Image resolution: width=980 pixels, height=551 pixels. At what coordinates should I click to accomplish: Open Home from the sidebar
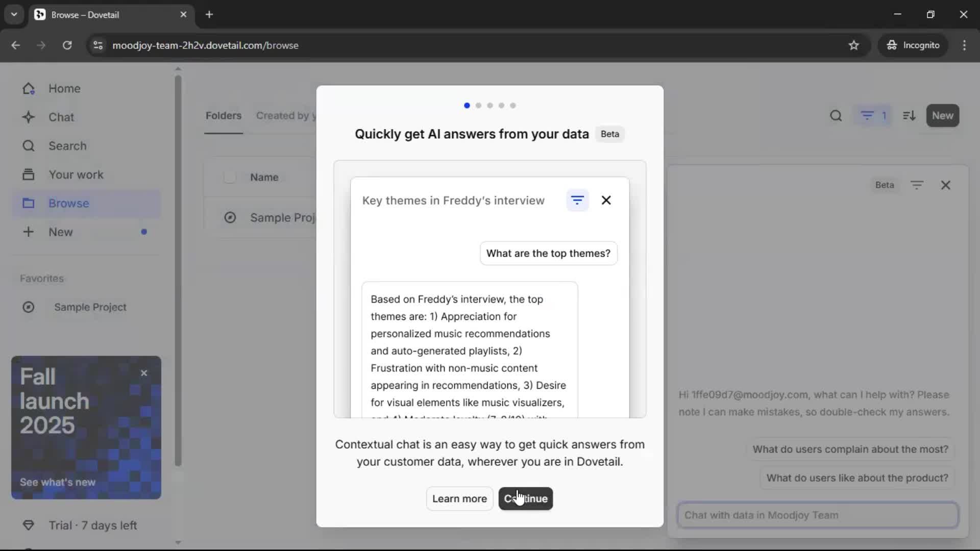(x=64, y=88)
